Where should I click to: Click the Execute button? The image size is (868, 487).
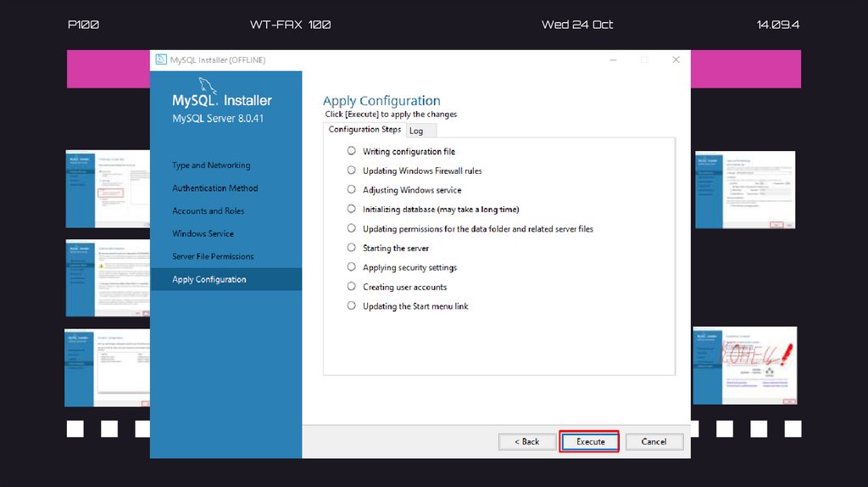point(590,441)
